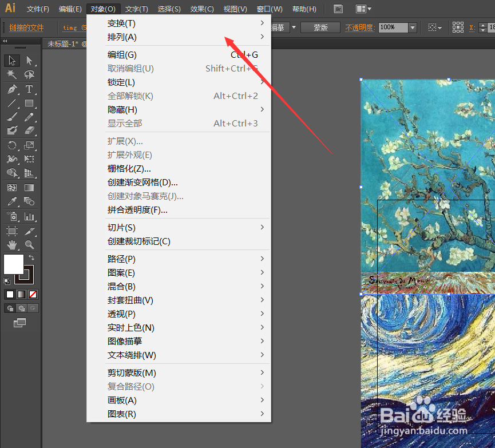This screenshot has width=495, height=448.
Task: Choose the Warp tool
Action: [12, 159]
